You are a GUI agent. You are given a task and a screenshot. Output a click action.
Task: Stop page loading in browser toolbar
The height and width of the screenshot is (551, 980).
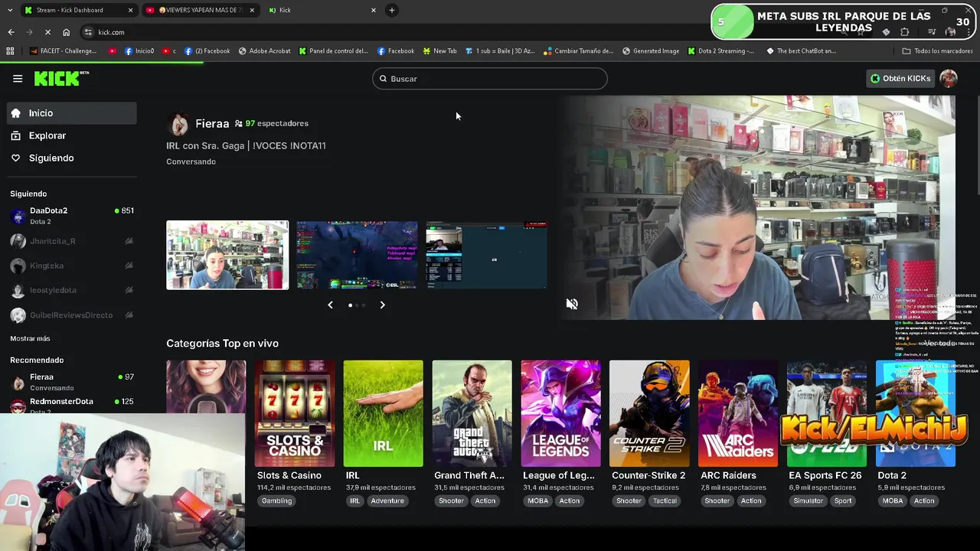coord(47,32)
